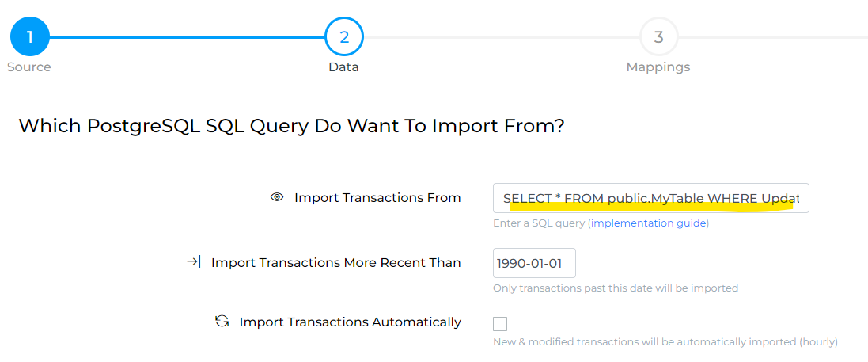Switch to the Mappings step label
This screenshot has height=362, width=868.
pyautogui.click(x=658, y=67)
